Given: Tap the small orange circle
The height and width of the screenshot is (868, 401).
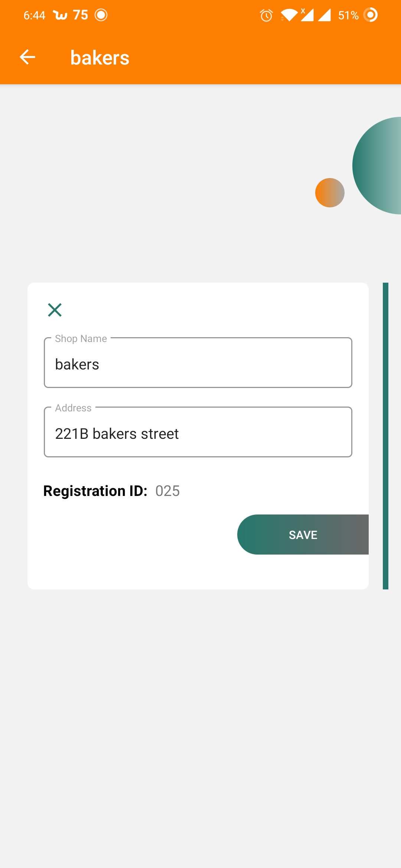Looking at the screenshot, I should click(x=330, y=193).
